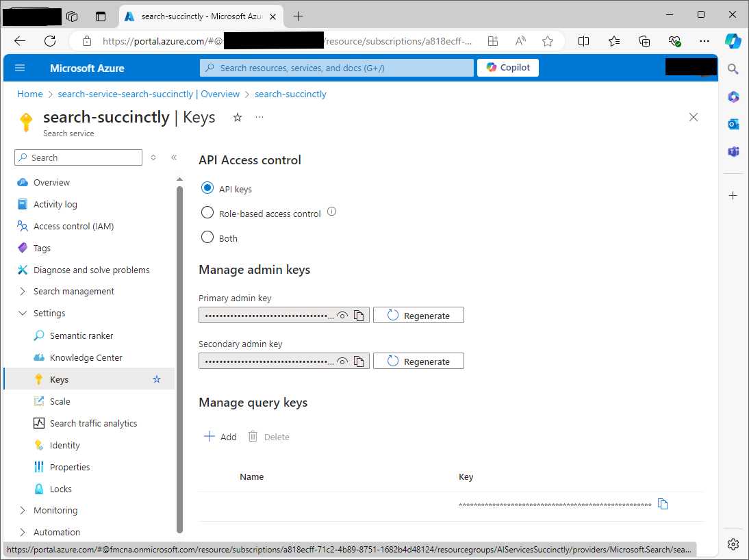
Task: Click the search-succinctly breadcrumb link
Action: point(290,94)
